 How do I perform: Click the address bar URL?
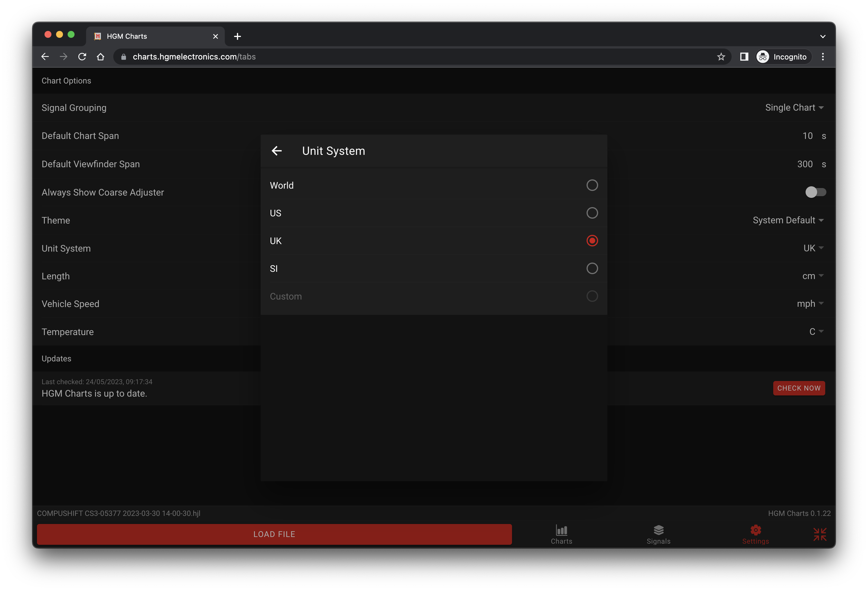[x=194, y=57]
